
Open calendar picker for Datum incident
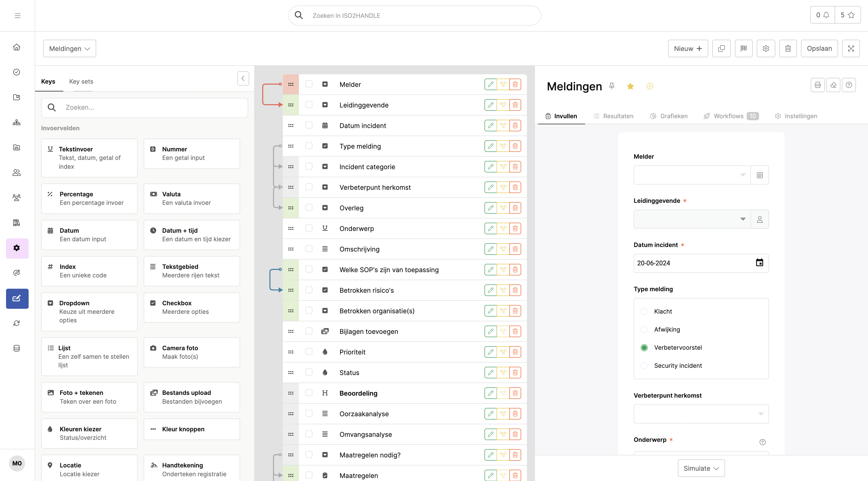pos(759,263)
